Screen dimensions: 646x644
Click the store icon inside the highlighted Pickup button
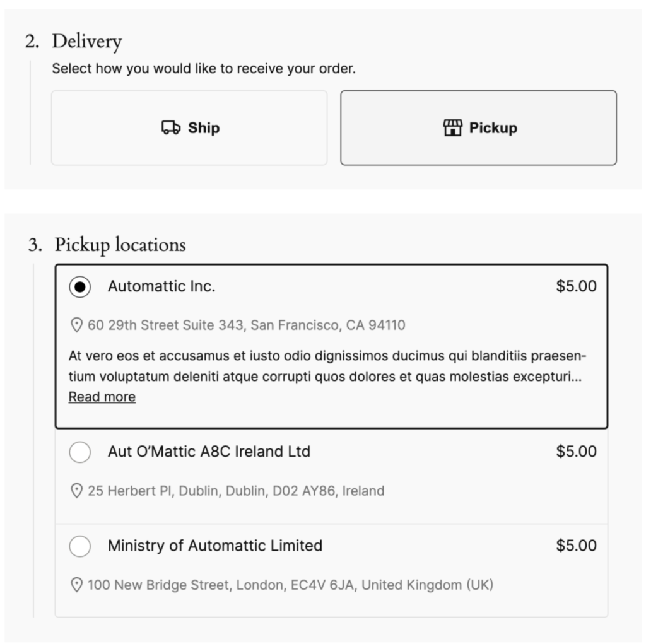pyautogui.click(x=452, y=127)
